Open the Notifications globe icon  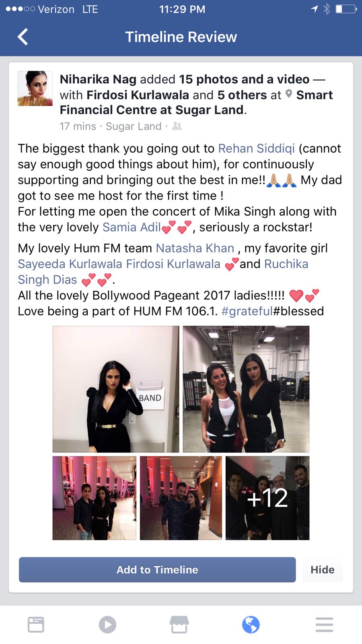pyautogui.click(x=251, y=625)
